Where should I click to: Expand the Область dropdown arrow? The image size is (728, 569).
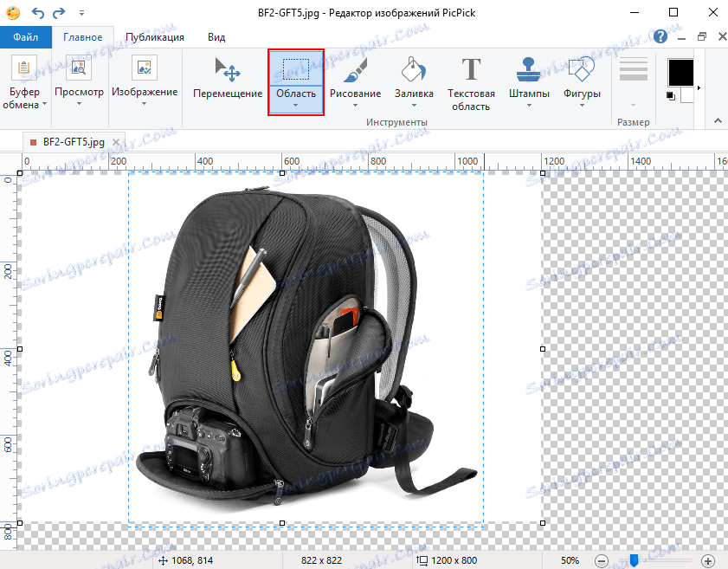(x=296, y=106)
